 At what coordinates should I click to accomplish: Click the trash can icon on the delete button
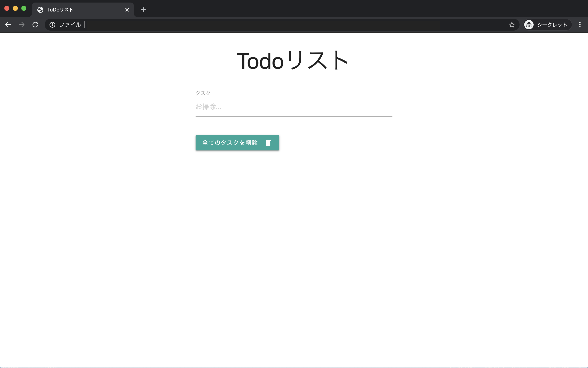tap(268, 143)
